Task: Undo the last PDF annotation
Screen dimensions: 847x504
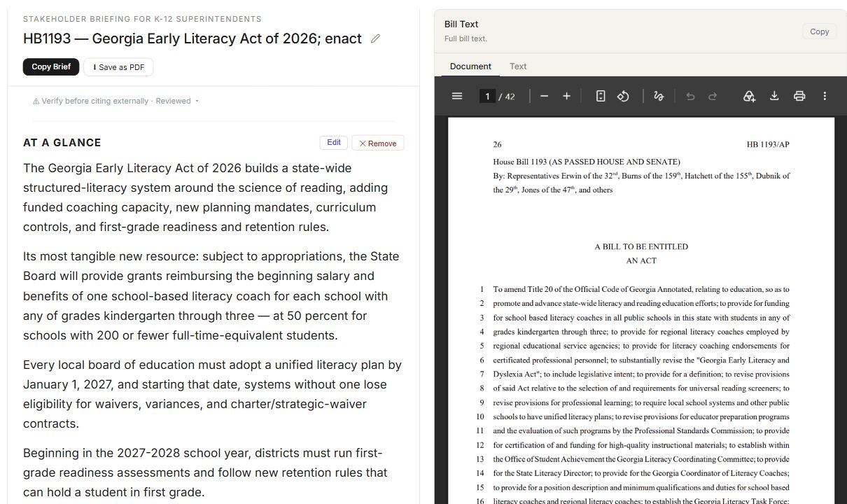Action: (690, 96)
